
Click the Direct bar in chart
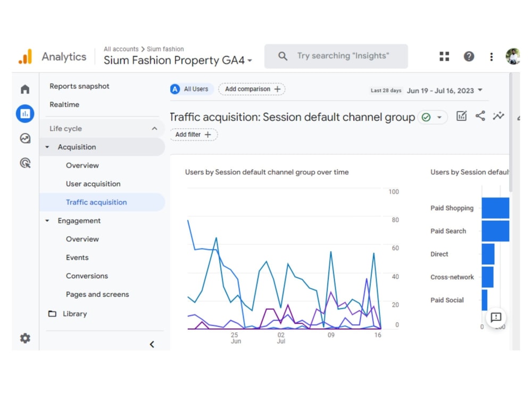(488, 254)
